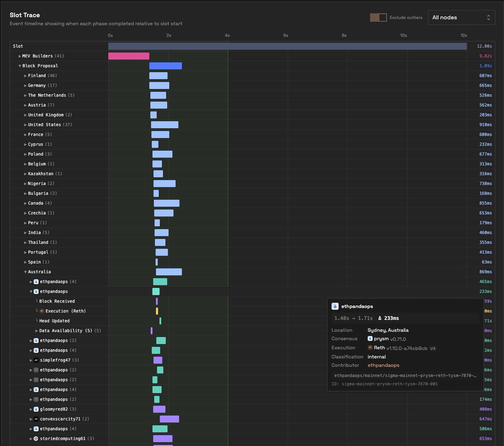Expand the Poland (3) group
504x446 pixels.
[x=25, y=154]
